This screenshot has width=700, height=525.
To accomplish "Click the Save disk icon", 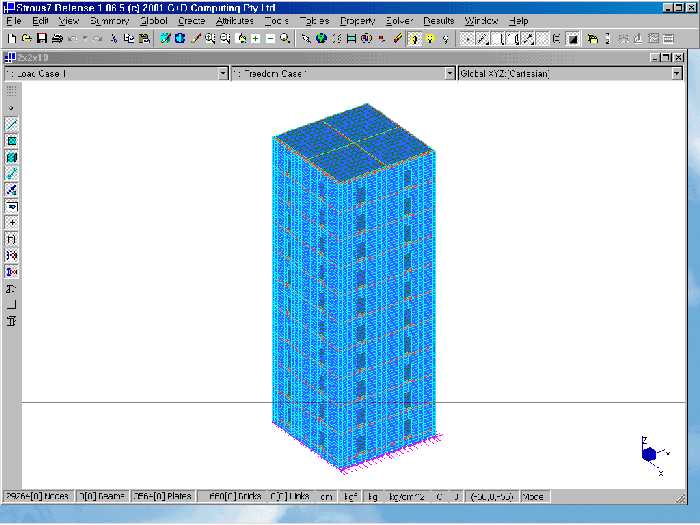I will coord(42,38).
